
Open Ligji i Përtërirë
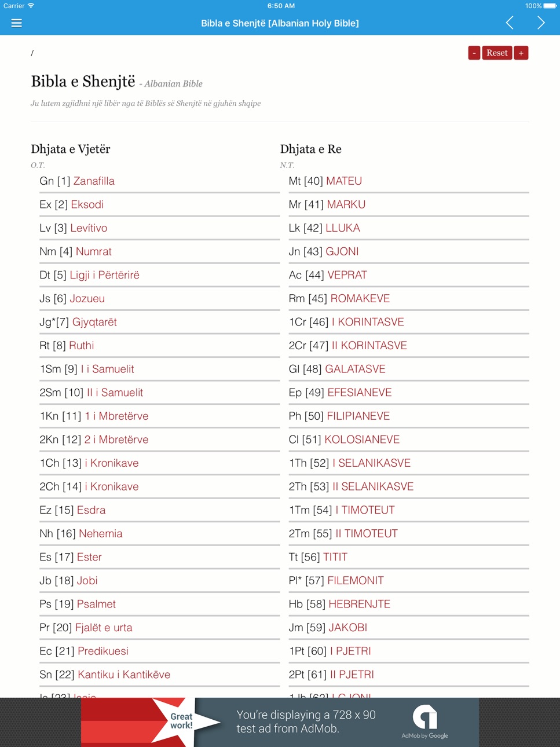pyautogui.click(x=104, y=275)
